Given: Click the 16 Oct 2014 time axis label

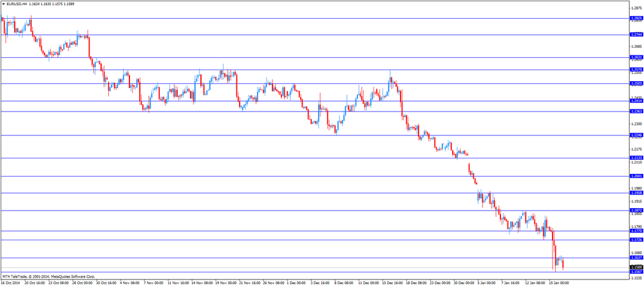Looking at the screenshot, I should tap(10, 283).
